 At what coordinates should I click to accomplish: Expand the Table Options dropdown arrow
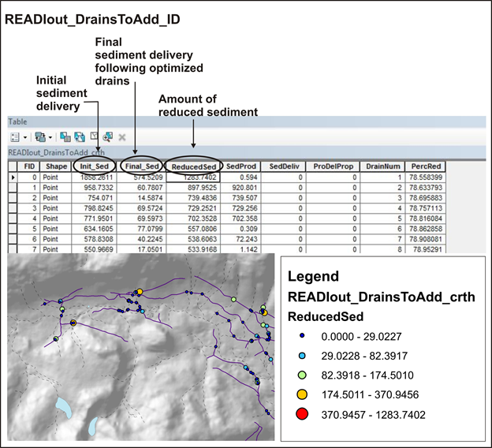(25, 136)
